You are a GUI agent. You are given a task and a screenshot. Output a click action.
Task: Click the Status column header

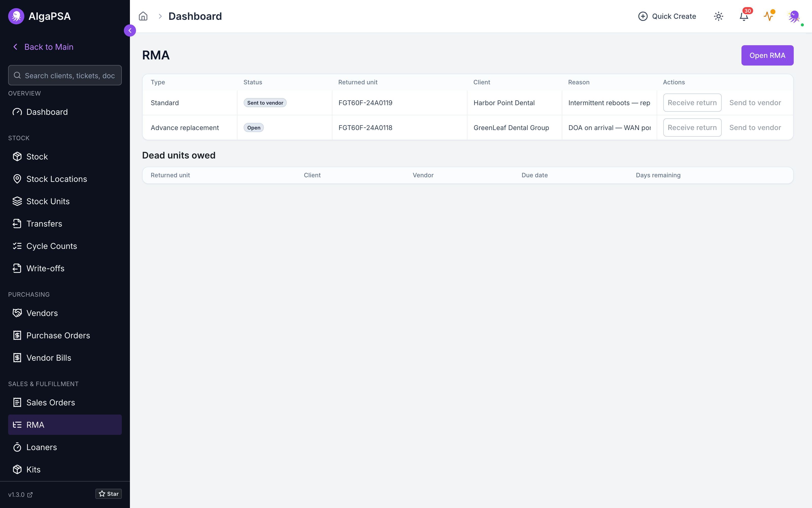(x=253, y=82)
